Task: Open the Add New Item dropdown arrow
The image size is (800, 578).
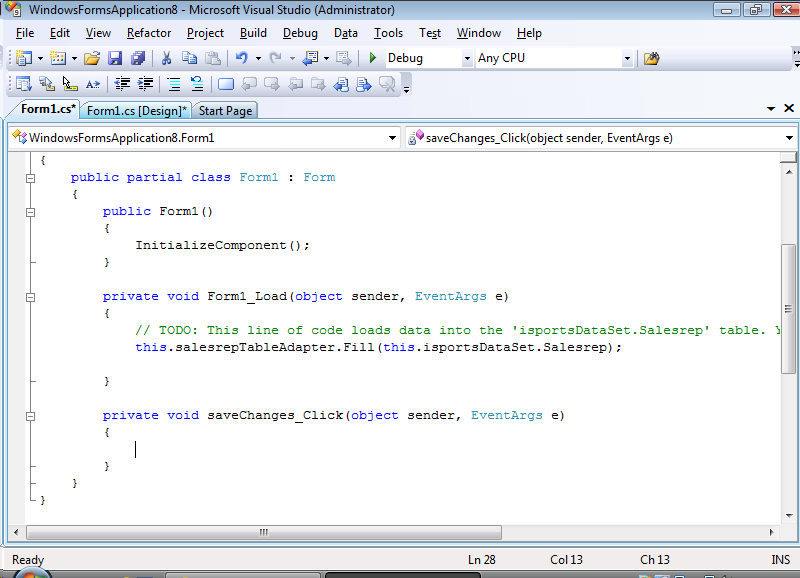Action: (74, 59)
